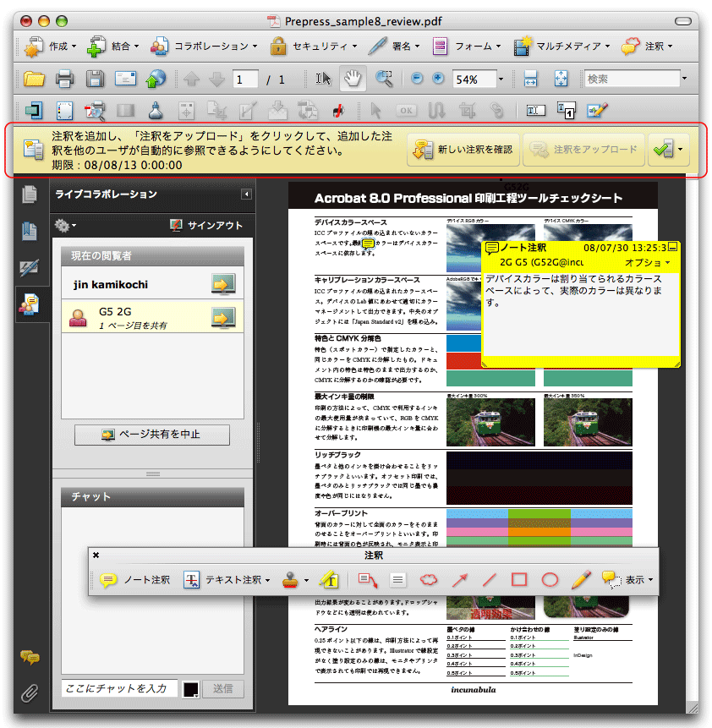Click サインアウト button

point(206,226)
